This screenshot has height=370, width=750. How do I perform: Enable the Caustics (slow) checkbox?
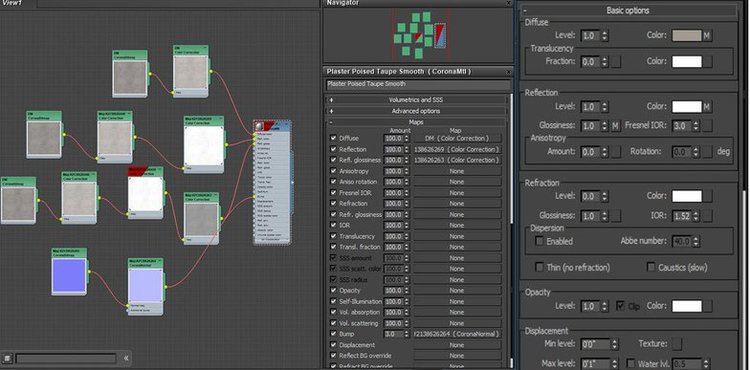pyautogui.click(x=651, y=267)
